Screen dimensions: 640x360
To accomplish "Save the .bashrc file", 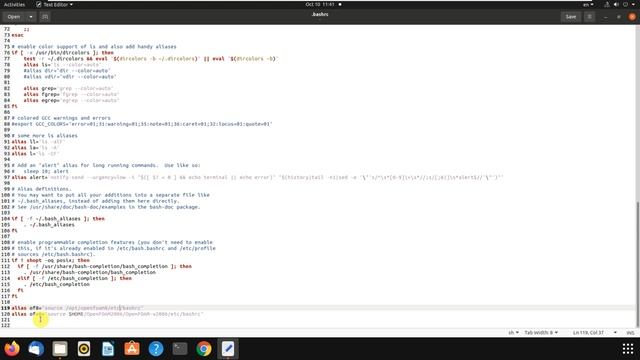I will pyautogui.click(x=571, y=17).
